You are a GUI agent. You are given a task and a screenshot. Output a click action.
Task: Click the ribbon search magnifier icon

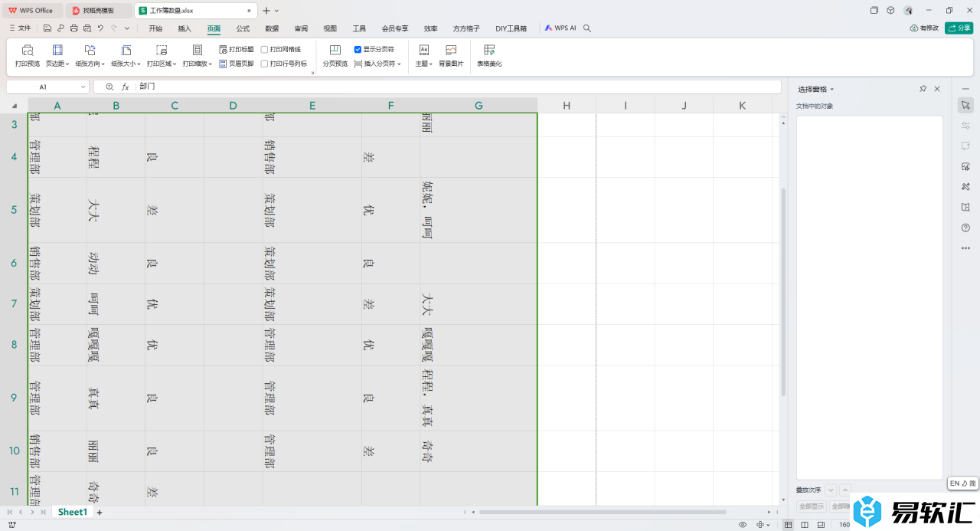pos(587,28)
